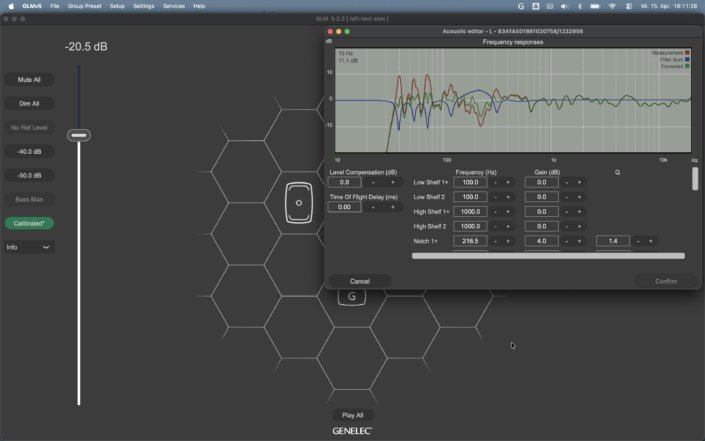
Task: Decrease Notch 1 Q value
Action: pos(638,241)
